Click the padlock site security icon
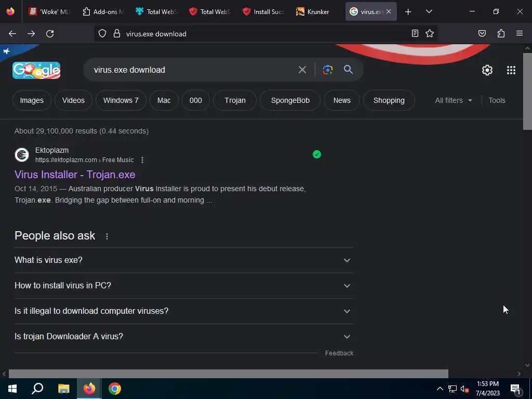The width and height of the screenshot is (532, 399). click(117, 34)
